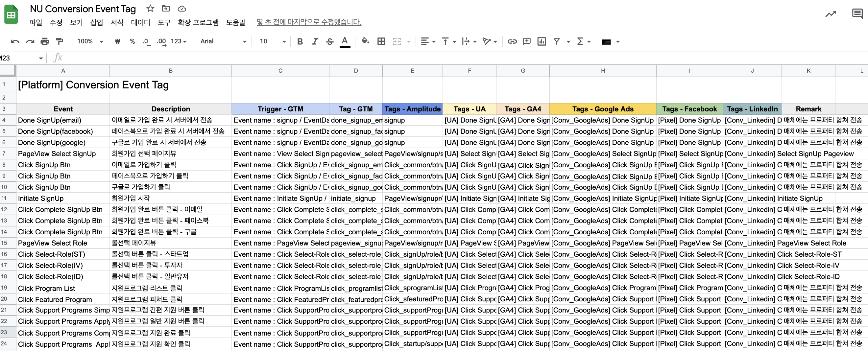This screenshot has width=868, height=351.
Task: Click the Tags - Amplitude header cell
Action: tap(412, 109)
